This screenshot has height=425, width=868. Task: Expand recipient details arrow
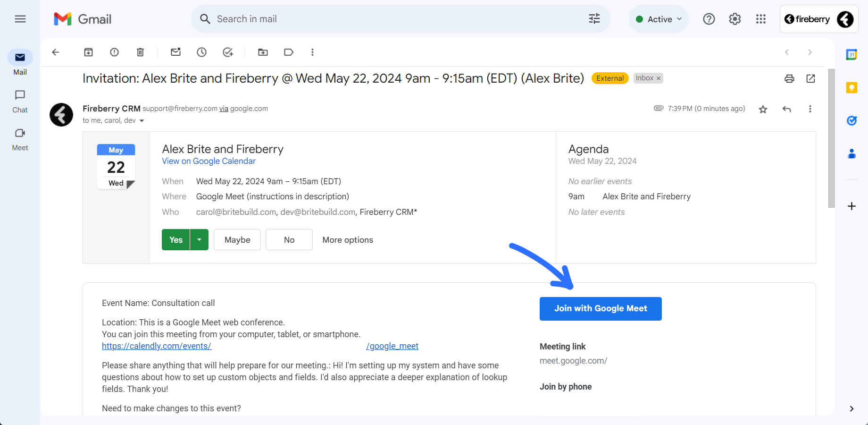click(142, 121)
